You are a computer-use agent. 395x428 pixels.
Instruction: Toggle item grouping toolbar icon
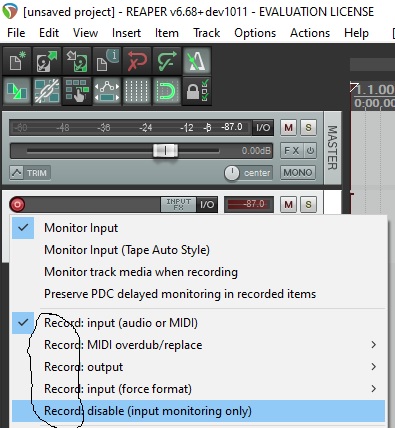point(47,91)
